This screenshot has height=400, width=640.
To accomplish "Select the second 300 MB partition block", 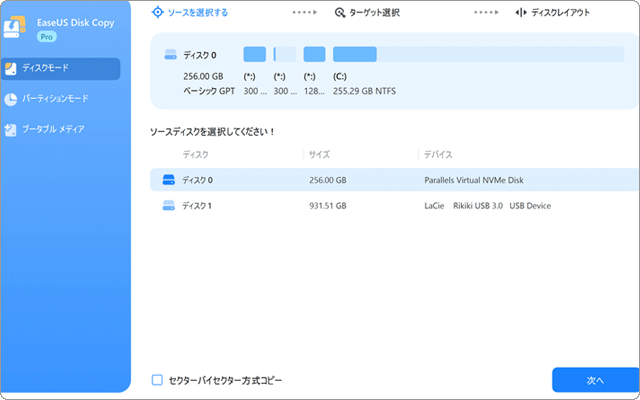I will coord(284,54).
